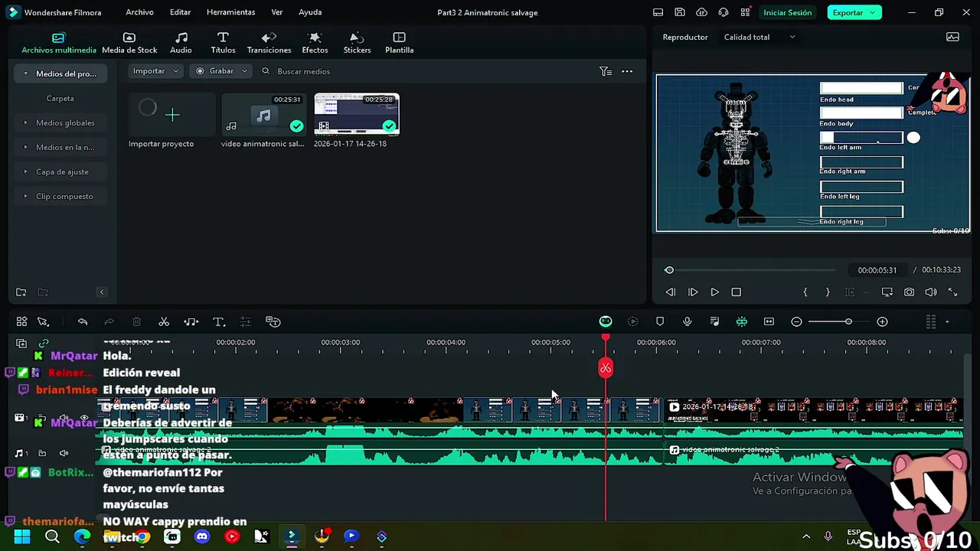Open the three-dot more options in media panel
The width and height of the screenshot is (980, 551).
627,71
